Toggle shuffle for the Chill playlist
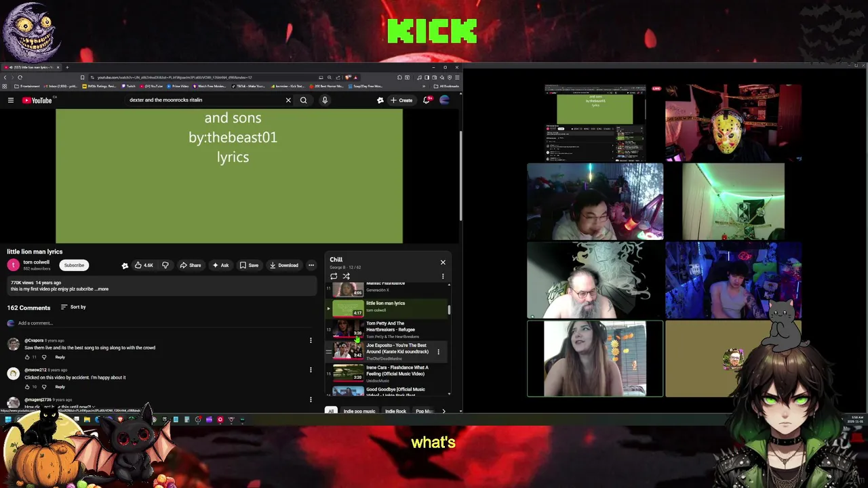The image size is (868, 488). click(x=346, y=277)
